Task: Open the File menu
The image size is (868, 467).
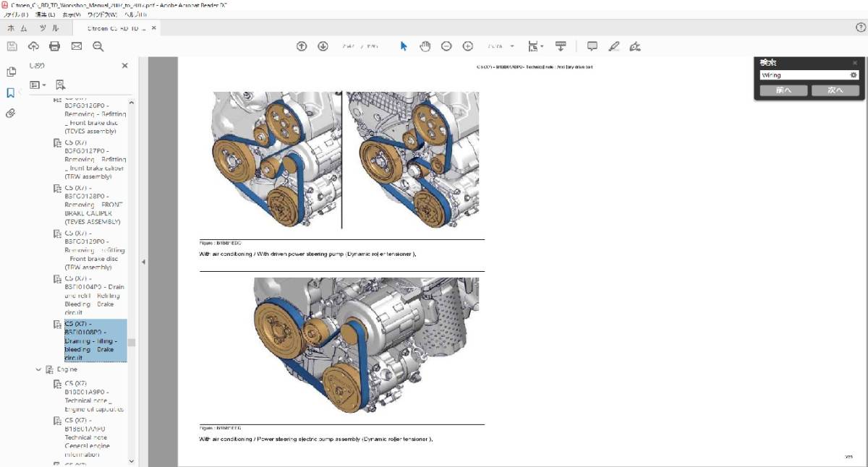Action: (x=16, y=14)
